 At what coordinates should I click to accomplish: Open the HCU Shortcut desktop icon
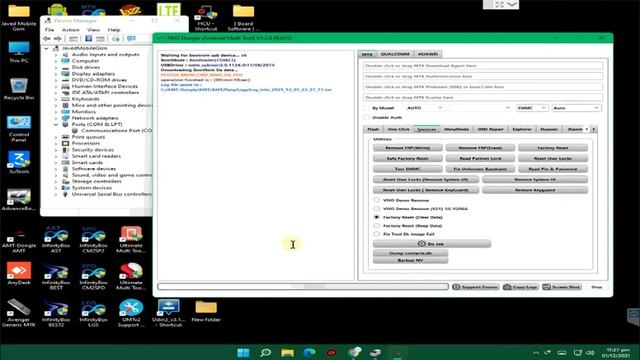click(206, 19)
